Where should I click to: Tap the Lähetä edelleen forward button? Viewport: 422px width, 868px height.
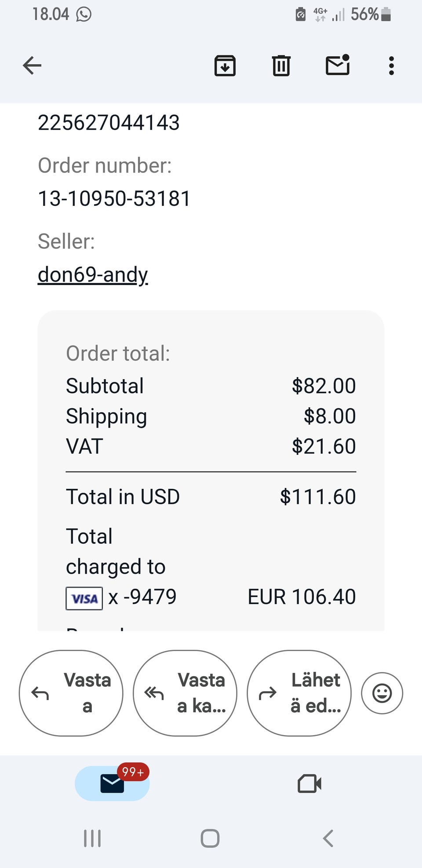[299, 693]
